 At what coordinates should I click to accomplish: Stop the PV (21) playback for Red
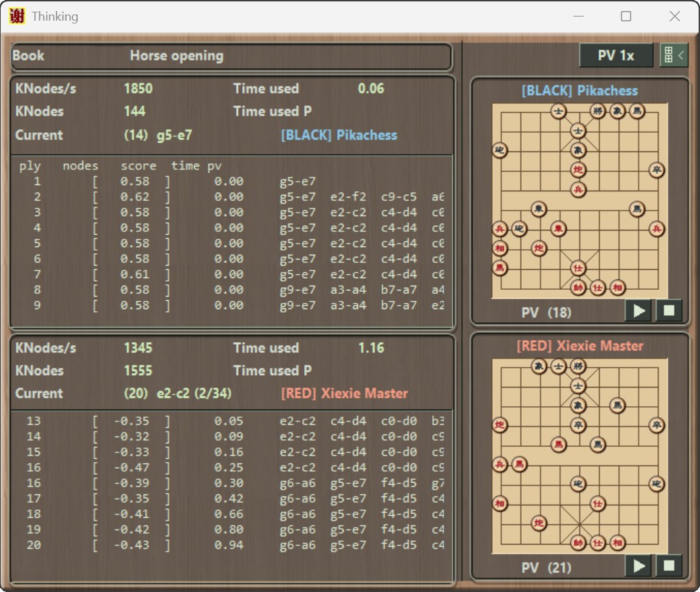(x=669, y=566)
